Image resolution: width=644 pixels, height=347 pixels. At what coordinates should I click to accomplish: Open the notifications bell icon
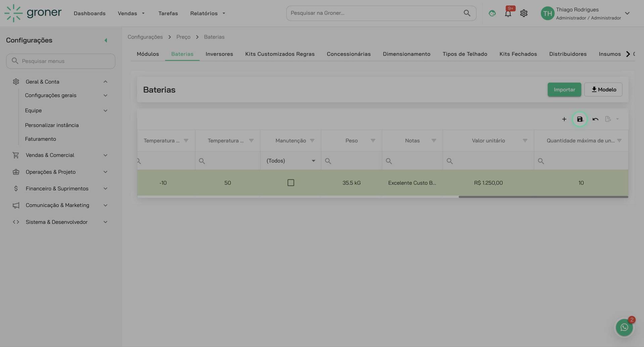point(508,13)
